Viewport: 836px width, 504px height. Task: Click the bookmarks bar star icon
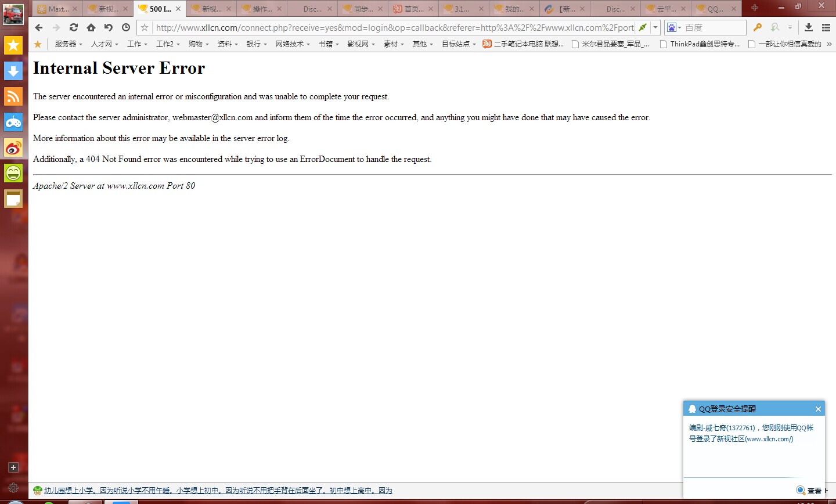[x=38, y=44]
